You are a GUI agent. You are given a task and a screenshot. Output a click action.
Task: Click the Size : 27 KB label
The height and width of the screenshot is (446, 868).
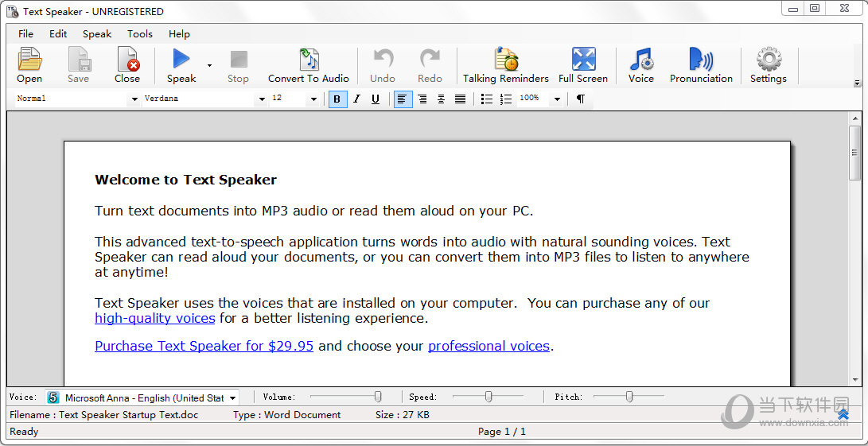tap(403, 414)
